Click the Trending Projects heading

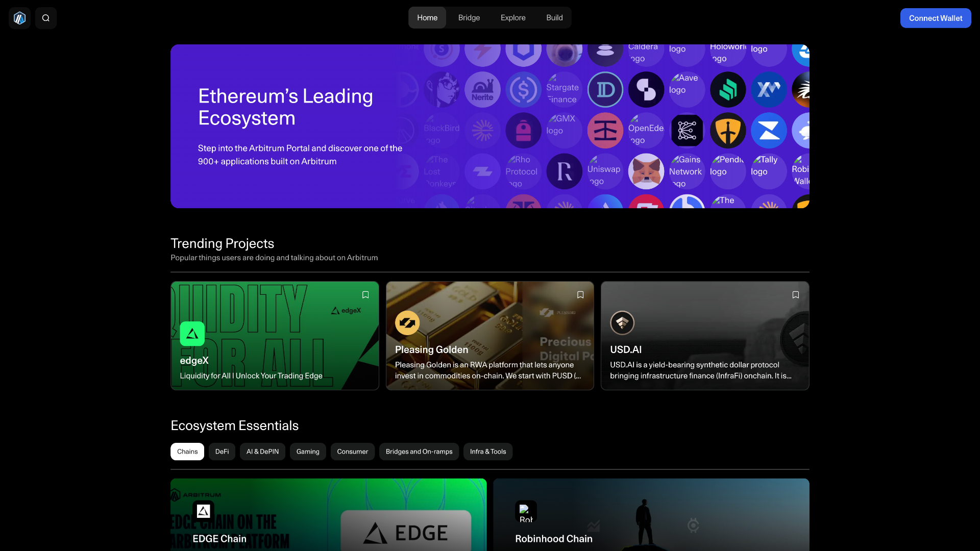(222, 243)
